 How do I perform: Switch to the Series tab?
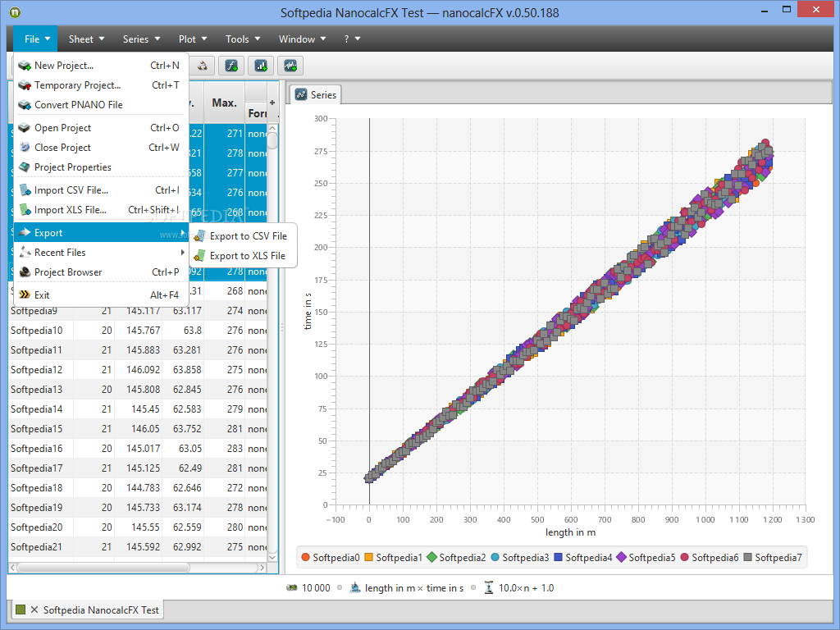tap(316, 95)
